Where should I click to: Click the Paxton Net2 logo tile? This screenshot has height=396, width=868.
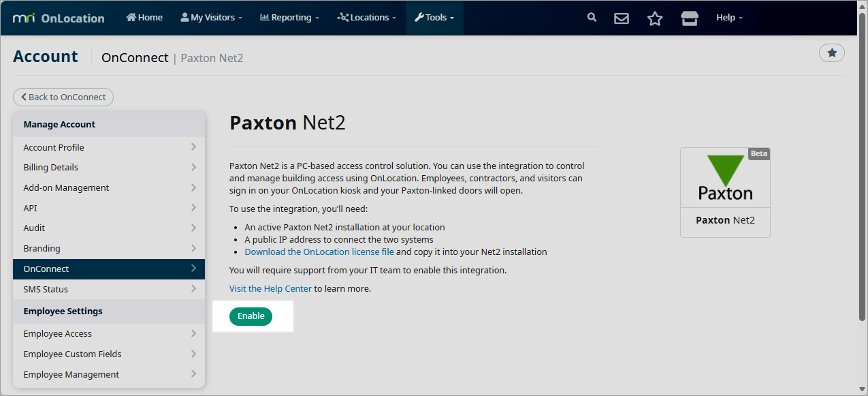pos(725,192)
